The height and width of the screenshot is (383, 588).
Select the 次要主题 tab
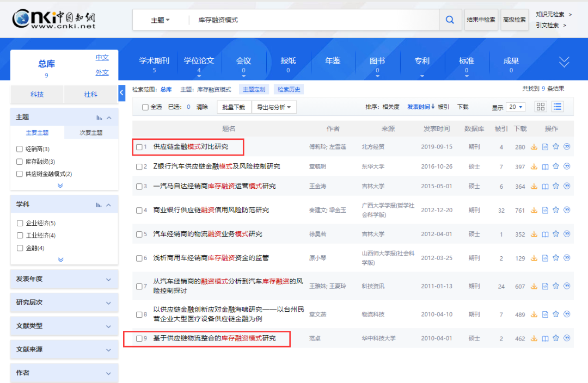click(91, 133)
